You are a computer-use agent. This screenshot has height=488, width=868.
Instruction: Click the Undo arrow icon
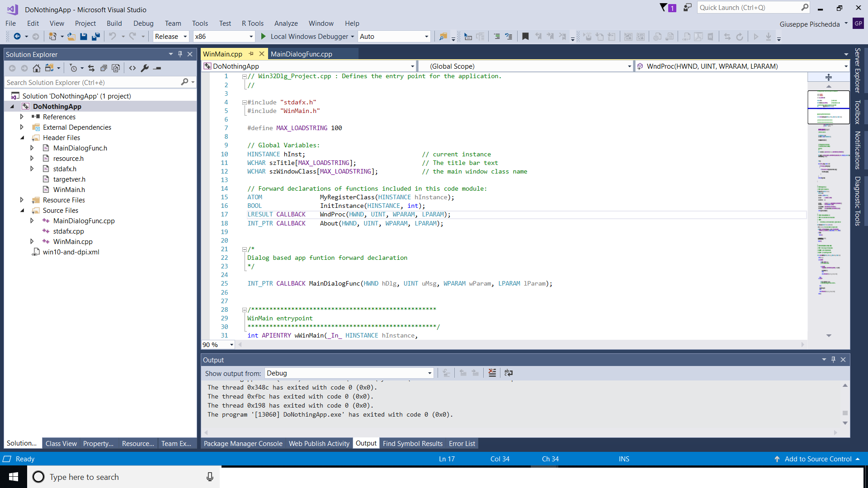tap(113, 37)
